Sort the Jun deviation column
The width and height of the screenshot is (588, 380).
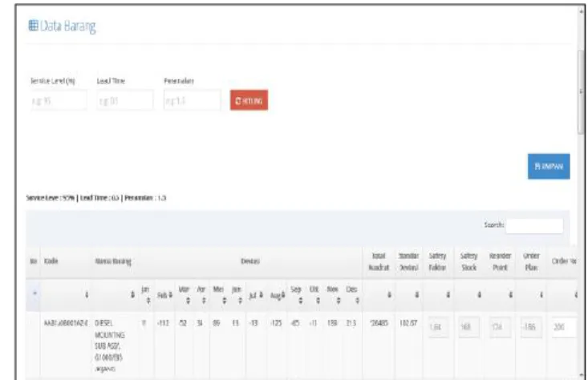coord(240,301)
